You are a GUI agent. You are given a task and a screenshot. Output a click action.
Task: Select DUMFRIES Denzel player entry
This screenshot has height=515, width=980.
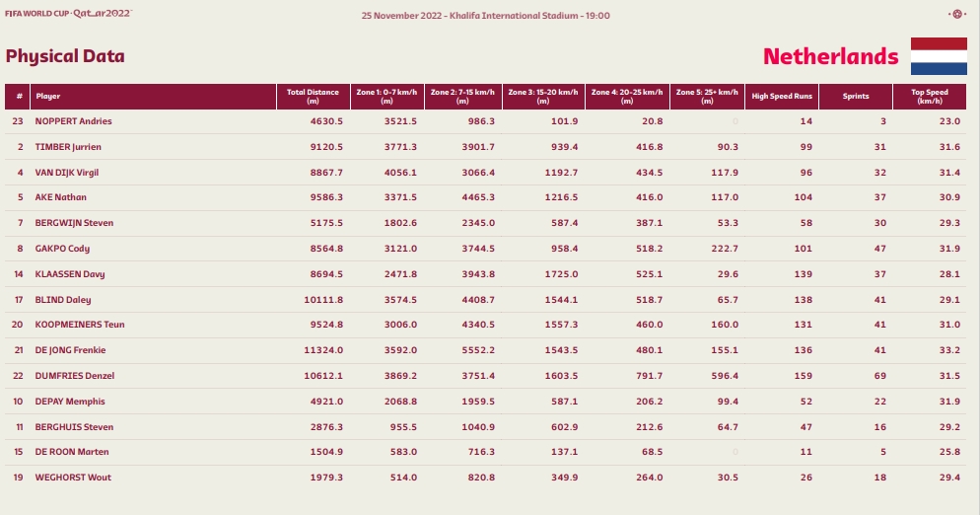tap(74, 376)
